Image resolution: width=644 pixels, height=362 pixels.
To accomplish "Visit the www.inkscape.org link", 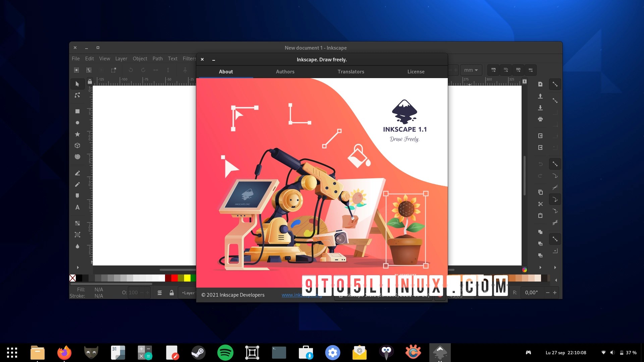I will pos(301,295).
